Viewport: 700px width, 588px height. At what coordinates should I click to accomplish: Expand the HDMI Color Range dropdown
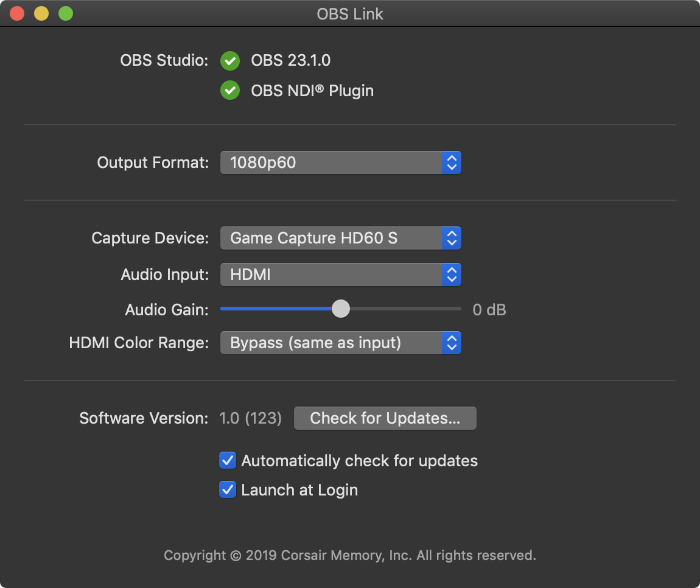coord(340,343)
